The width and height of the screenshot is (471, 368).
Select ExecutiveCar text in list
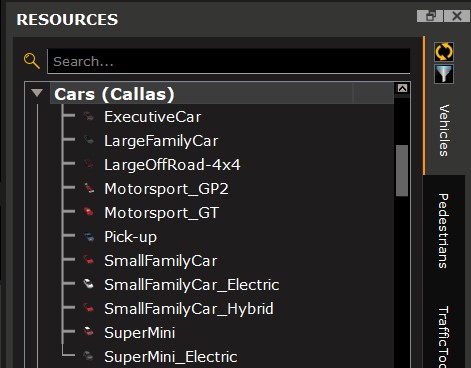click(x=153, y=117)
